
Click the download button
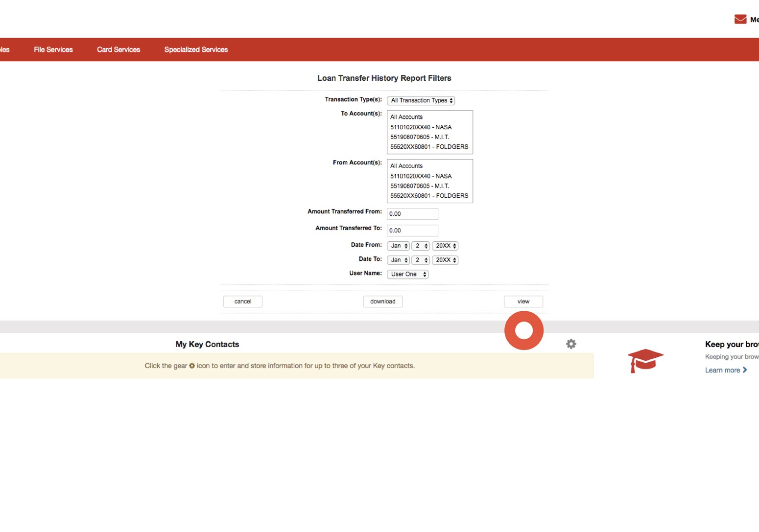click(x=382, y=301)
